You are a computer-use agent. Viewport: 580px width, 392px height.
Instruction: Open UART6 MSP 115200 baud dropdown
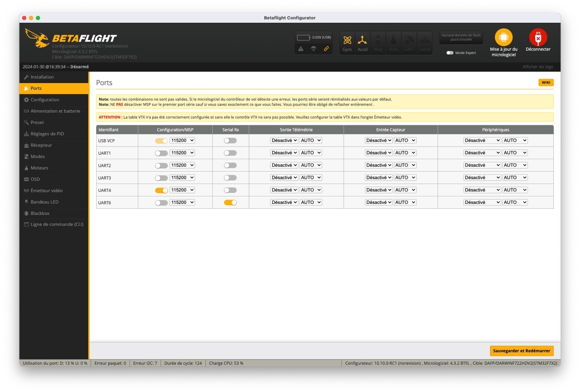tap(182, 203)
